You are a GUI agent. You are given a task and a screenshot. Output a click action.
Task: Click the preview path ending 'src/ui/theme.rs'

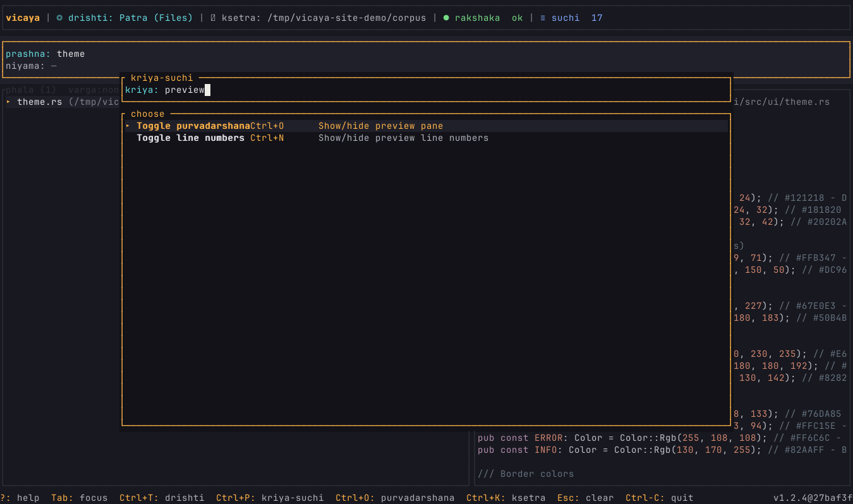click(782, 102)
